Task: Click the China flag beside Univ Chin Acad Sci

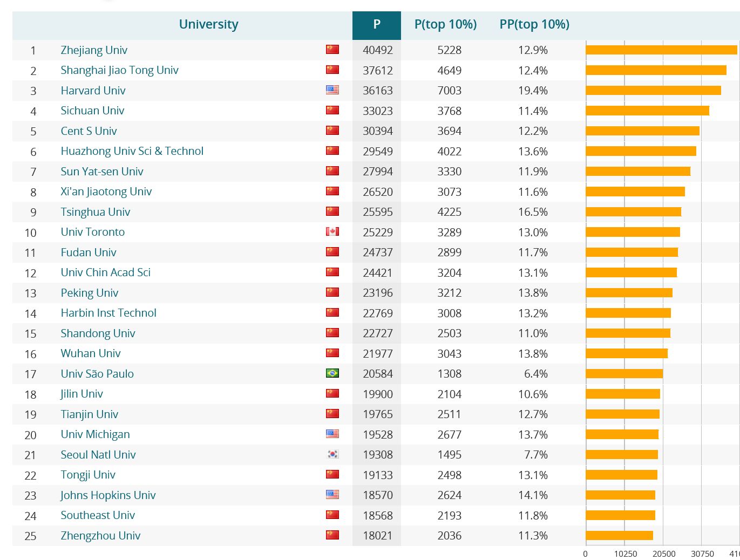Action: [332, 272]
